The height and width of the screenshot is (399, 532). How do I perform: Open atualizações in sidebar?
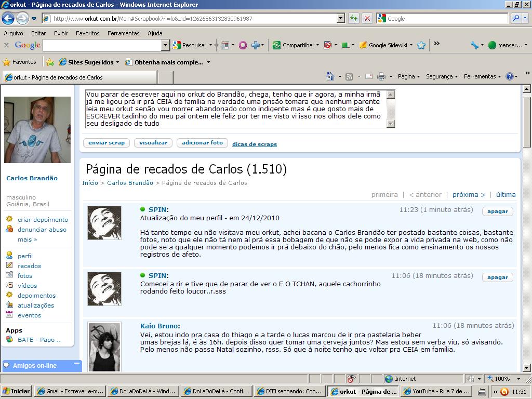[x=36, y=305]
